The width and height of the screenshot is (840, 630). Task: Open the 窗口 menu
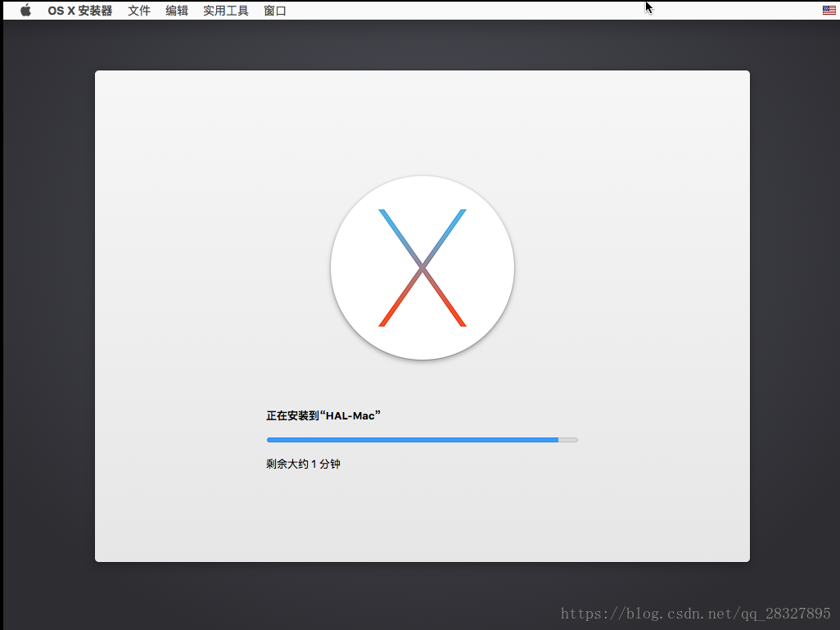[275, 11]
